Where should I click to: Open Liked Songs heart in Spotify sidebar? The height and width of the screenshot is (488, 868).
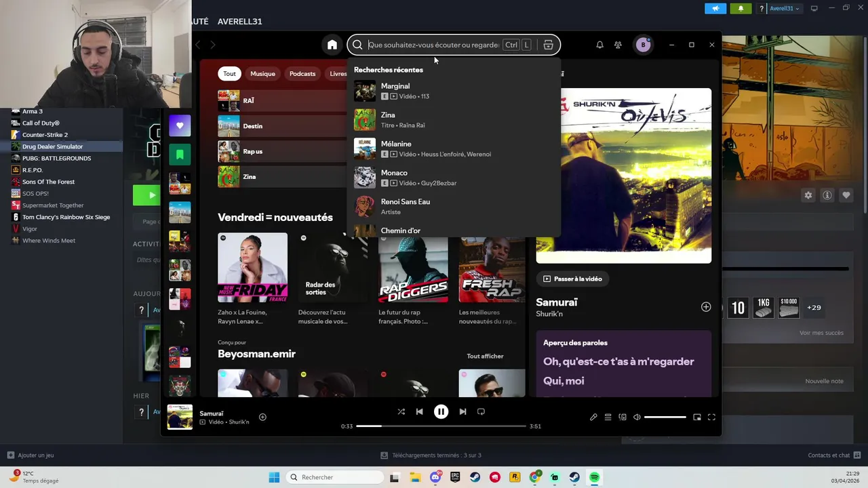[180, 125]
